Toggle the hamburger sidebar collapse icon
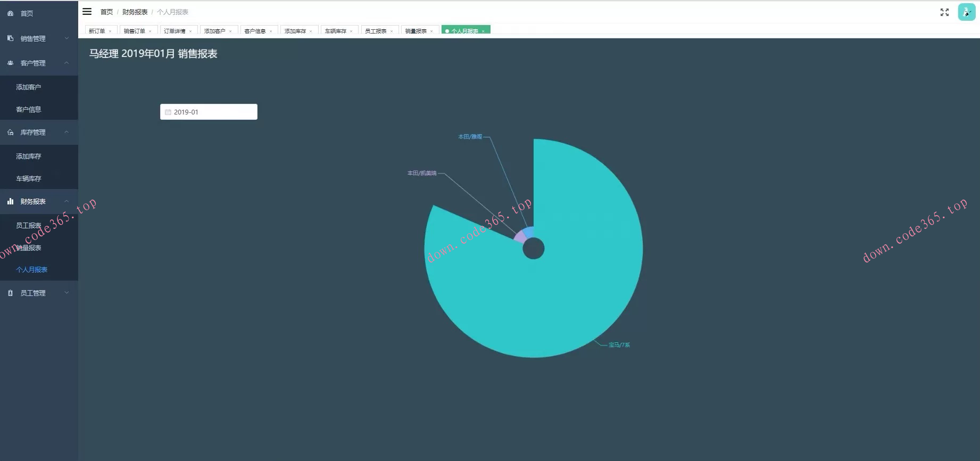The image size is (980, 461). (87, 12)
